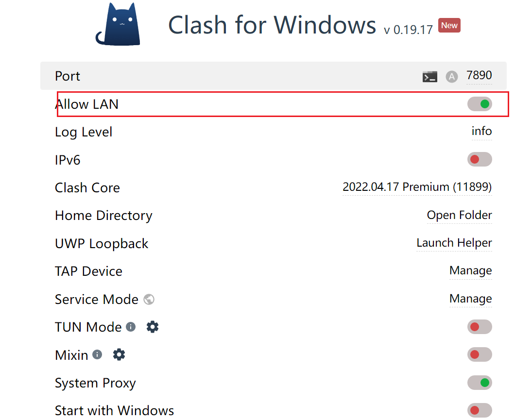
Task: Click the Clash cat logo
Action: click(x=118, y=24)
